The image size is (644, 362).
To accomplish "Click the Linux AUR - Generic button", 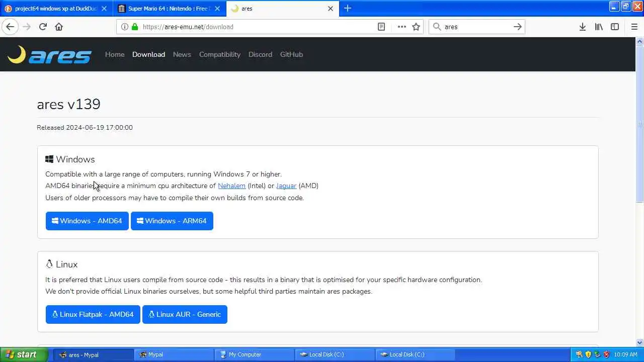I will coord(185,314).
